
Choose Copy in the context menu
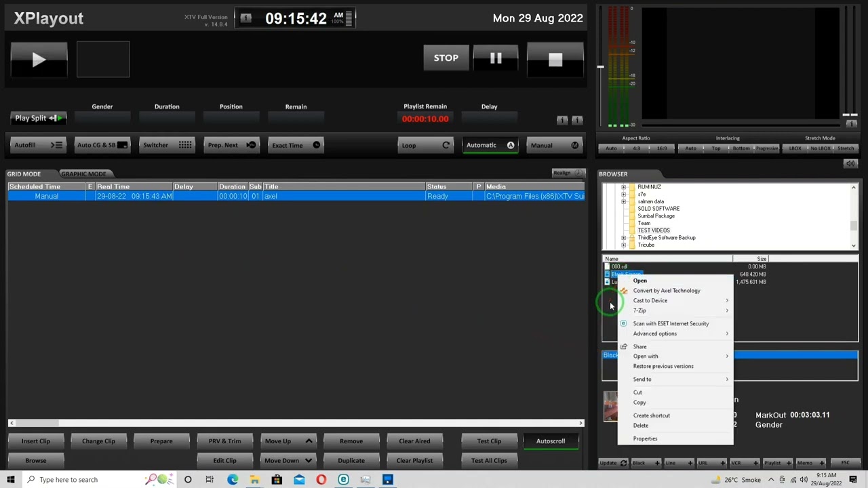(x=675, y=403)
